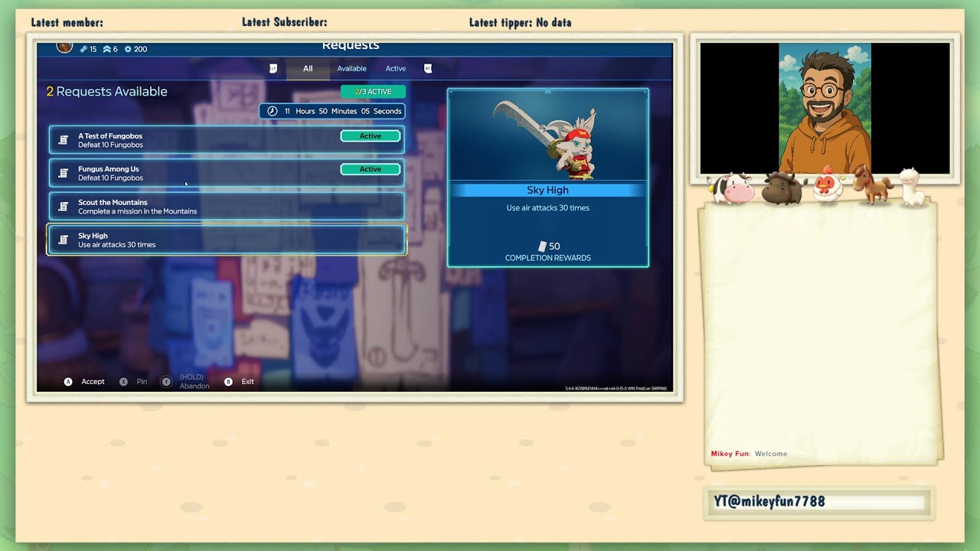
Task: Click the streamer avatar portrait
Action: [825, 109]
